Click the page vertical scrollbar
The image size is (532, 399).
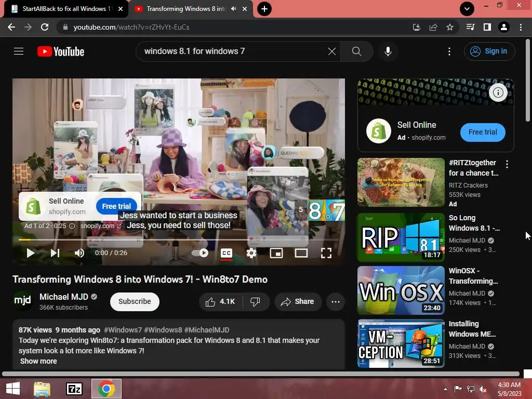[528, 81]
